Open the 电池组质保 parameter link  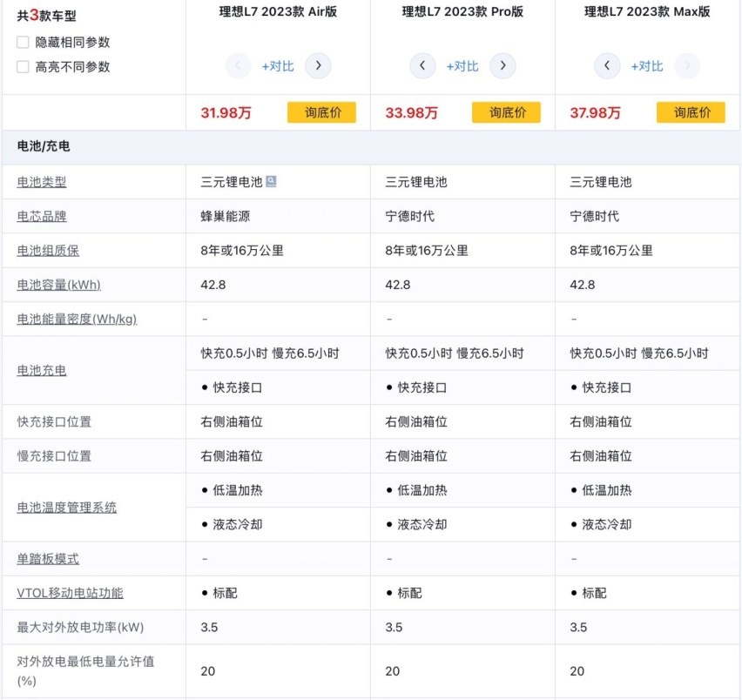48,251
